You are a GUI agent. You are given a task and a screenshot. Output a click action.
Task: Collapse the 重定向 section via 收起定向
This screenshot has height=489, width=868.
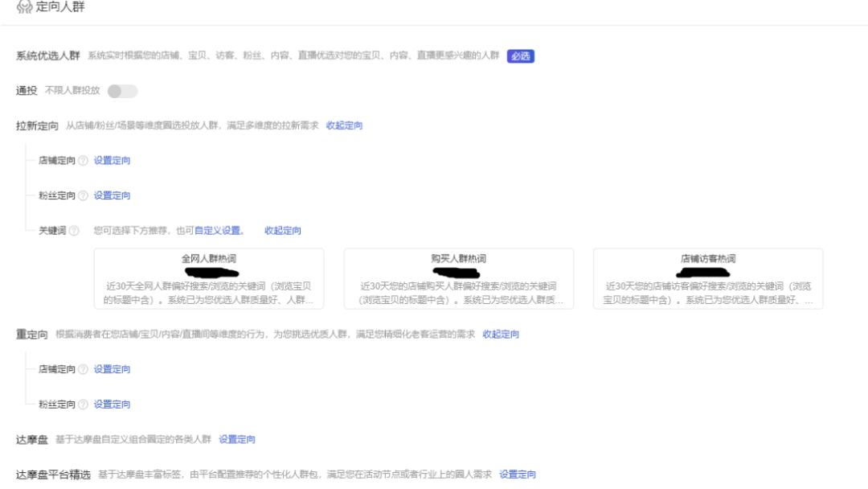click(501, 335)
